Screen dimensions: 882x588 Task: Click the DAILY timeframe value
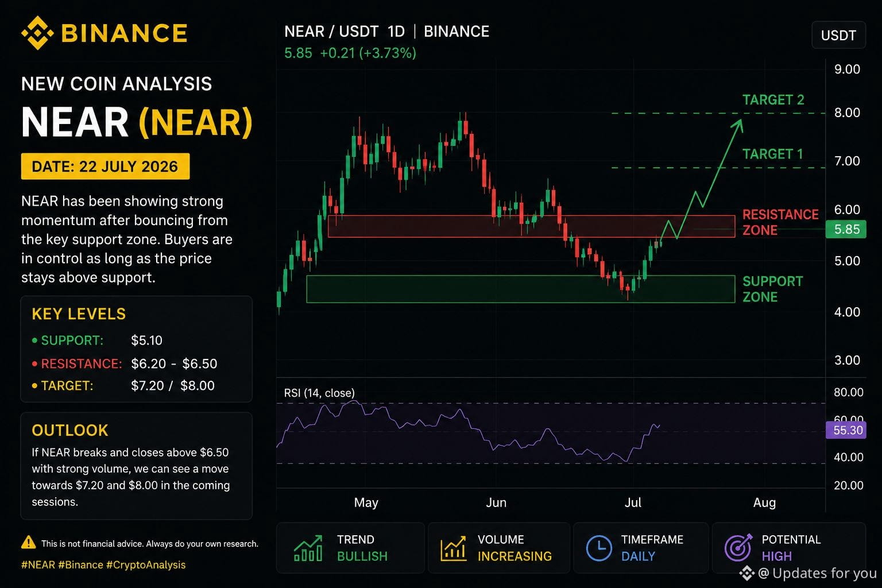(x=638, y=556)
